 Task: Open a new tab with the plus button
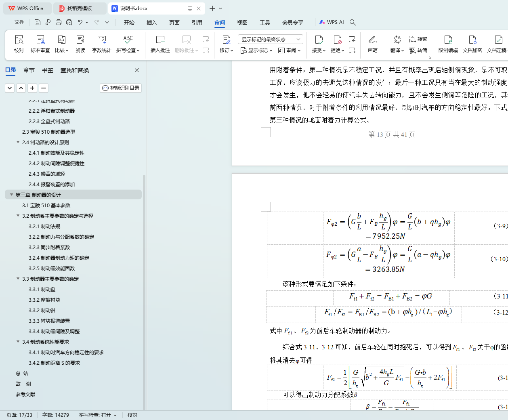[212, 8]
